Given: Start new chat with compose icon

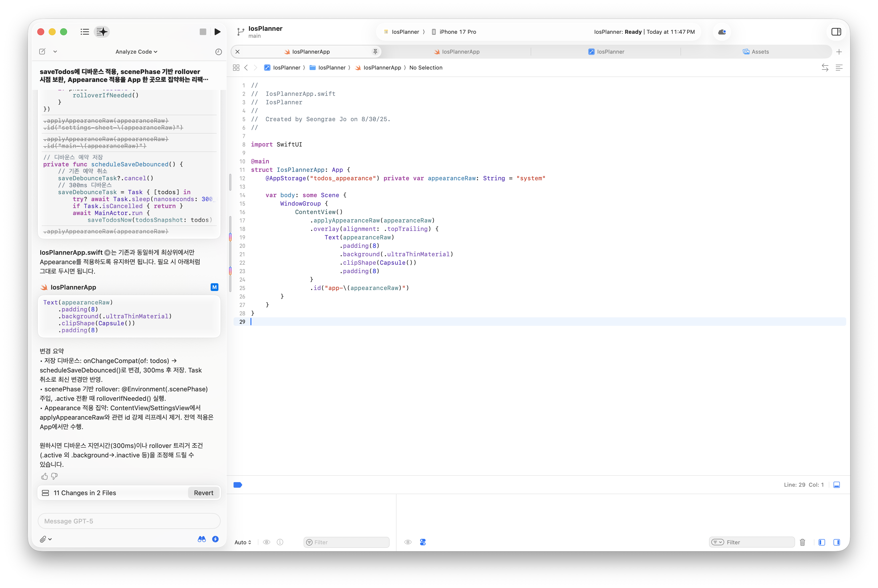Looking at the screenshot, I should 42,51.
